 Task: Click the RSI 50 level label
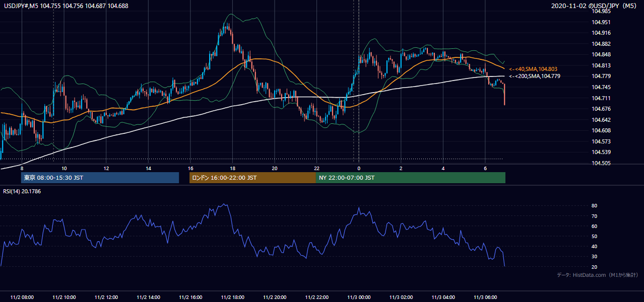coord(594,236)
